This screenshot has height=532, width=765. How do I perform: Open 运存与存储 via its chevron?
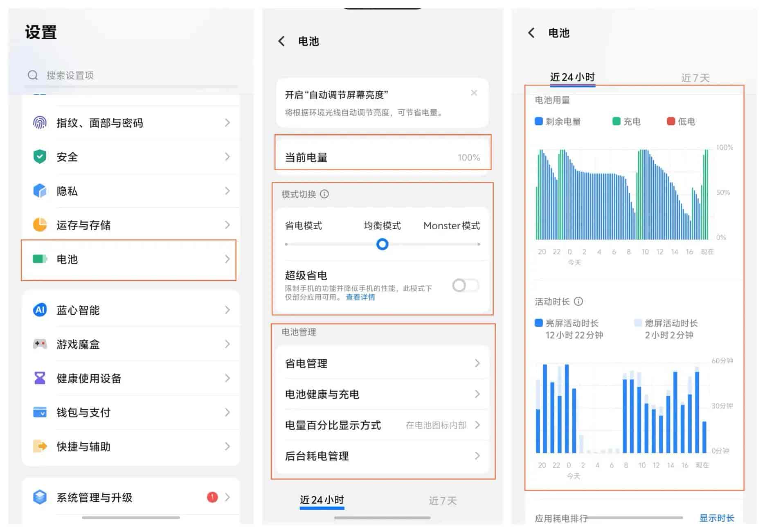click(x=227, y=225)
